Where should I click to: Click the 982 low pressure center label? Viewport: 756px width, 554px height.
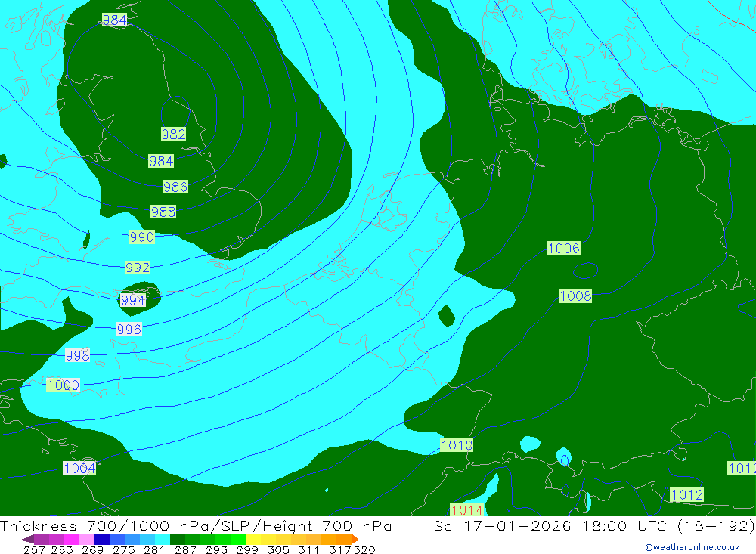click(x=173, y=134)
